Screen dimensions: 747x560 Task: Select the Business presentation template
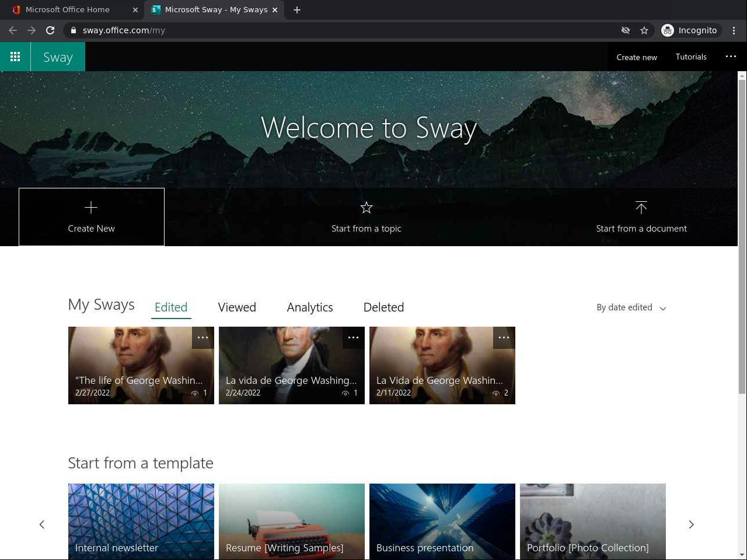442,521
